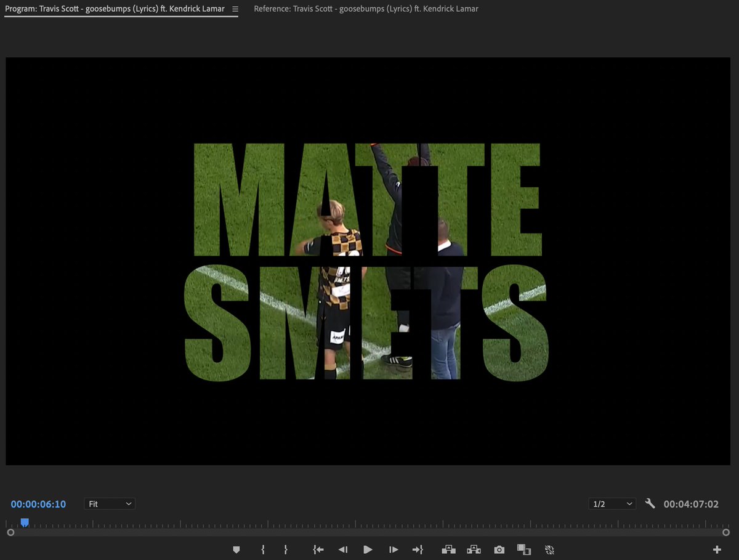Open the Button Editor plus icon
The image size is (739, 560).
pyautogui.click(x=717, y=550)
